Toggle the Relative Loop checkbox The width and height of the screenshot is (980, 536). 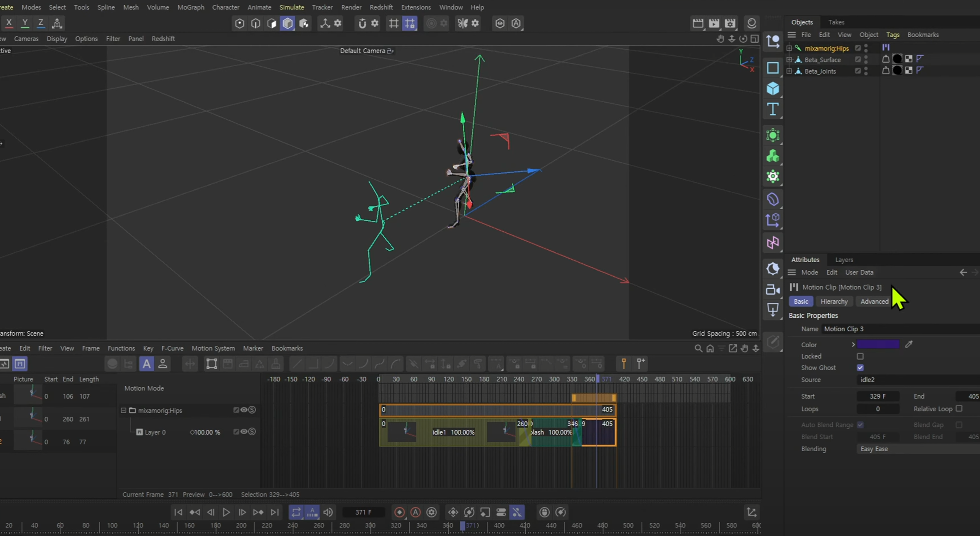(959, 409)
